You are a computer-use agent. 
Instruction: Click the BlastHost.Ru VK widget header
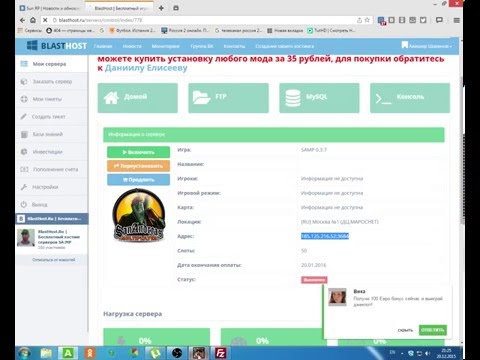(52, 219)
